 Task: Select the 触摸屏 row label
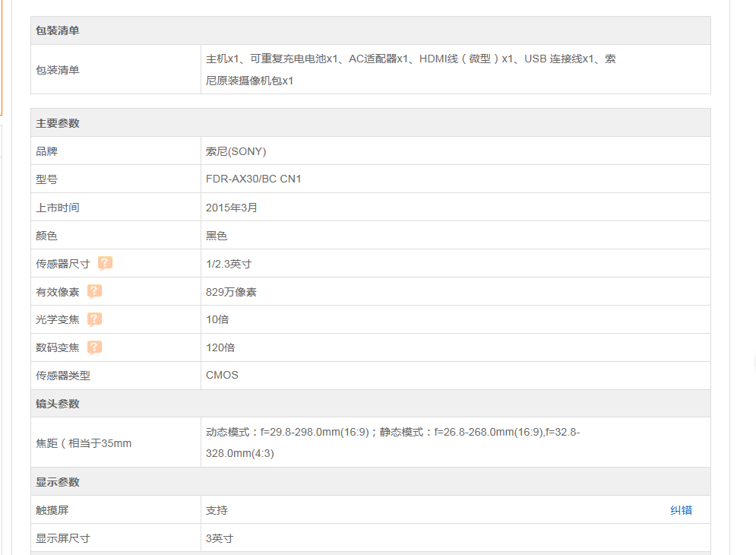52,510
